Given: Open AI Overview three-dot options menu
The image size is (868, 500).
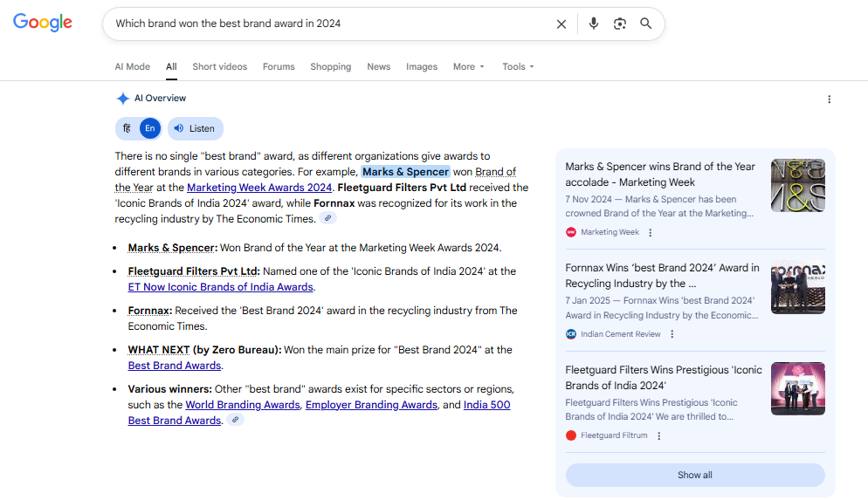Looking at the screenshot, I should (x=829, y=99).
